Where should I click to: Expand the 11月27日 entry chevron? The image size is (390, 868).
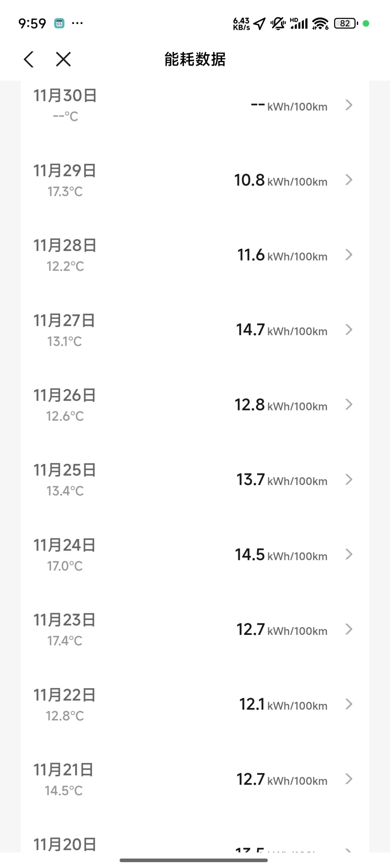point(349,330)
